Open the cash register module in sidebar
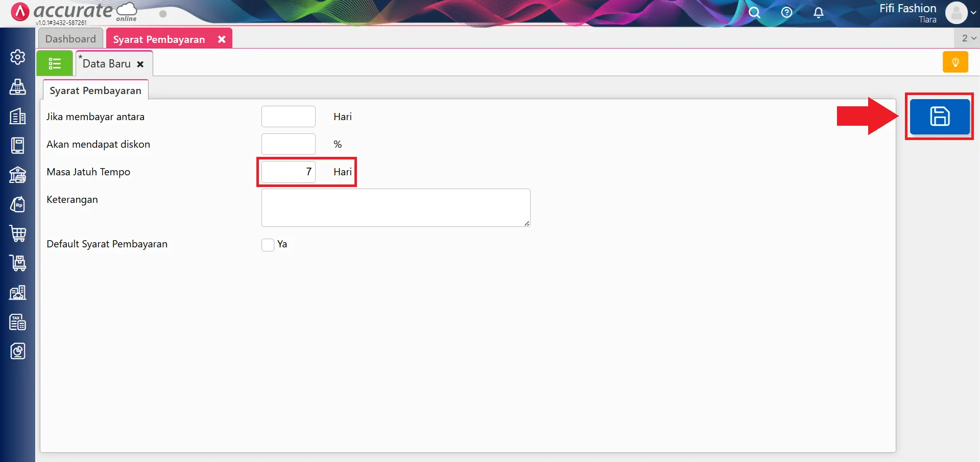 [x=18, y=87]
